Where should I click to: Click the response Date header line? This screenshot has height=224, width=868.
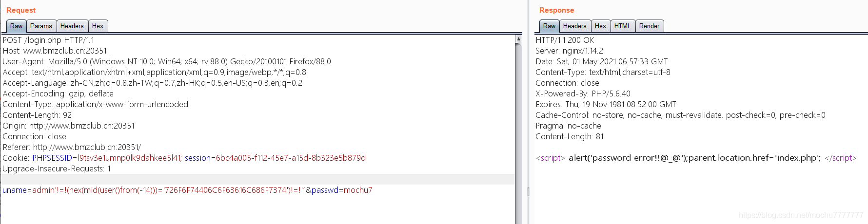[602, 61]
